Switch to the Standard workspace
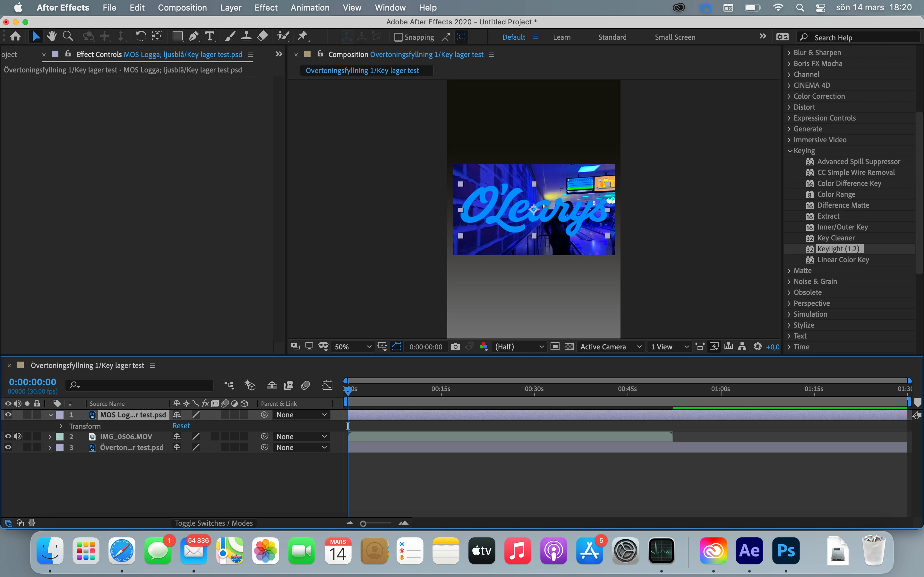Viewport: 924px width, 577px height. point(612,37)
